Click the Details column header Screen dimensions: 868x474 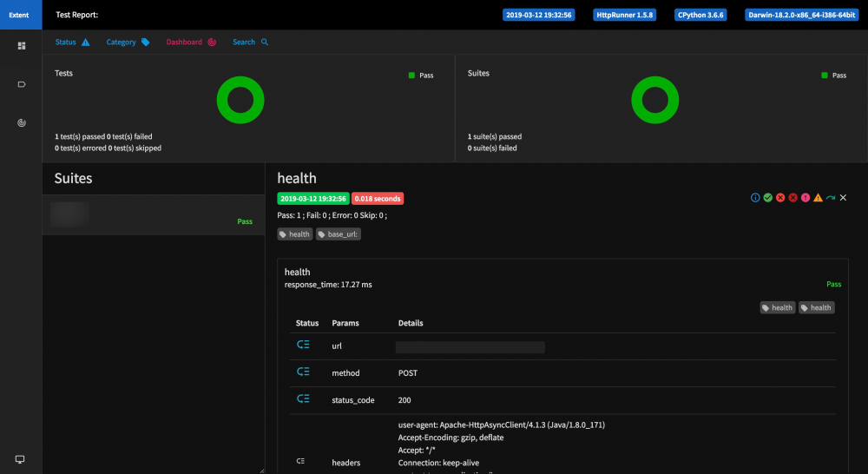tap(411, 323)
